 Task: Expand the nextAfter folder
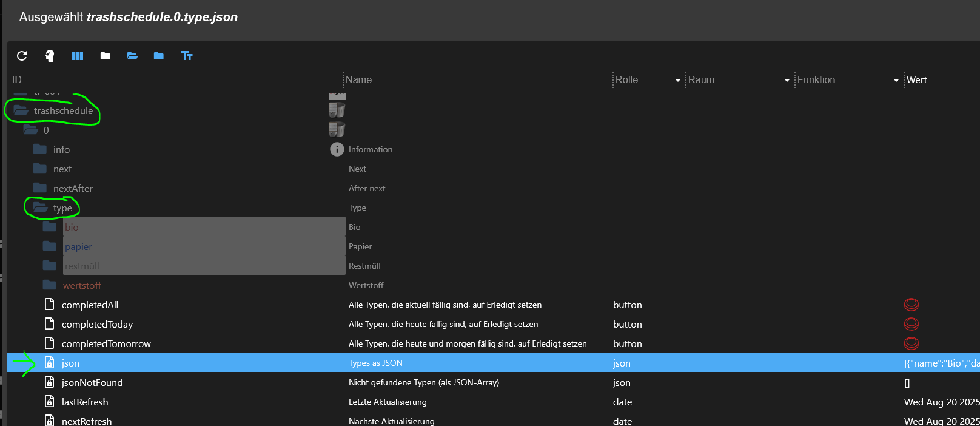coord(40,188)
